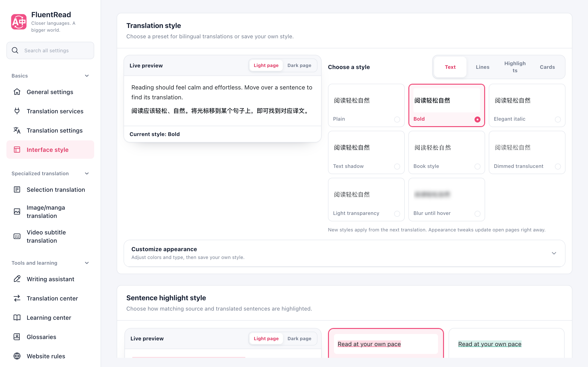Collapse the Basics sidebar section

(x=87, y=76)
